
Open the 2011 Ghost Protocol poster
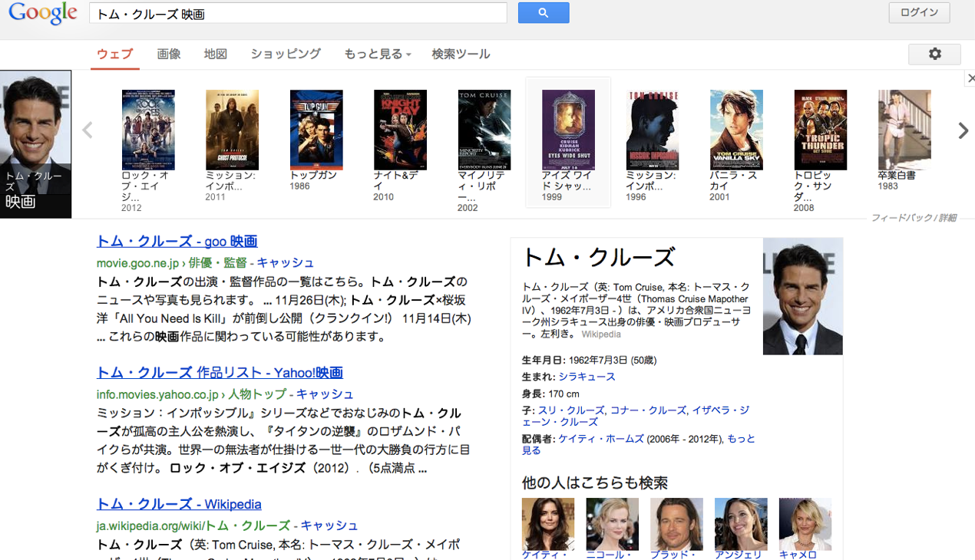(232, 130)
